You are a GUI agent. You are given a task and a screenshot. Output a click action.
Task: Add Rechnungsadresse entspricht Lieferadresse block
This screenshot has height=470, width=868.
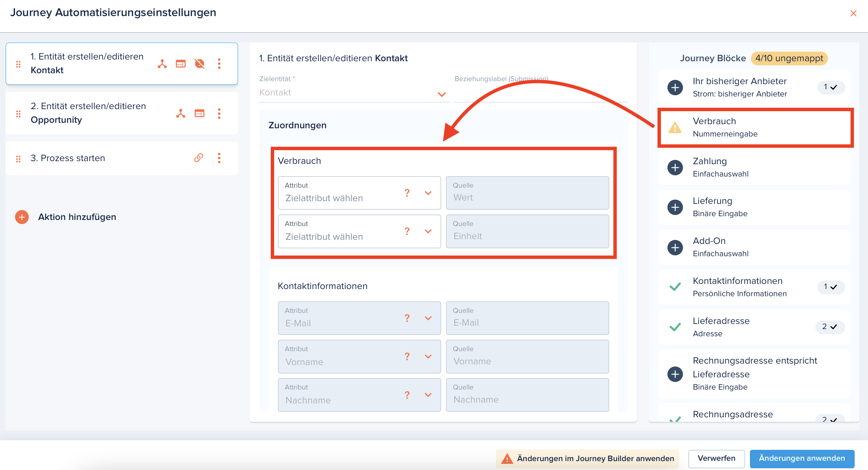tap(675, 374)
